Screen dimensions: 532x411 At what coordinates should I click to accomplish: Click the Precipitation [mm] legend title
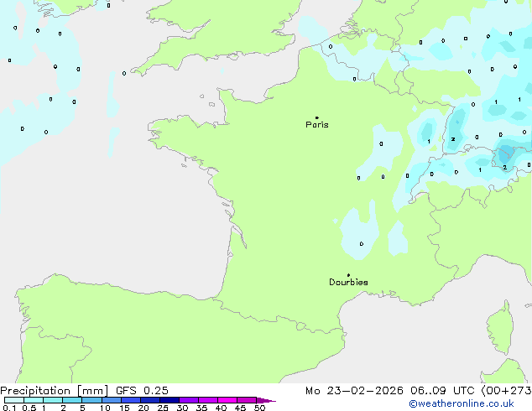point(54,391)
